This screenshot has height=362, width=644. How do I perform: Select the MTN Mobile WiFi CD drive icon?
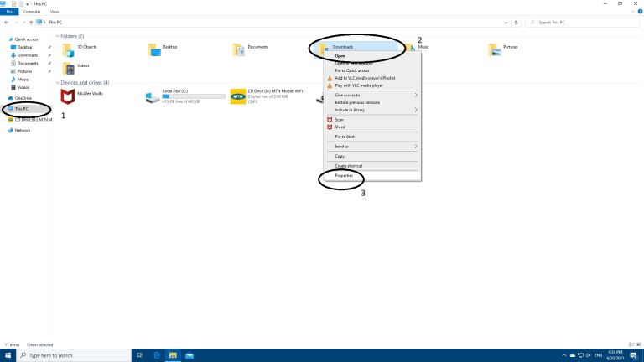tap(238, 97)
